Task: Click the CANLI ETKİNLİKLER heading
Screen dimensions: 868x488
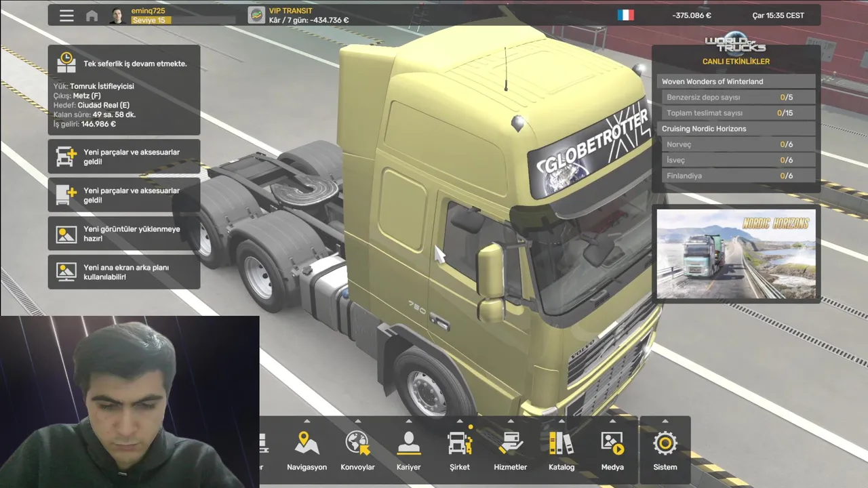Action: [736, 62]
